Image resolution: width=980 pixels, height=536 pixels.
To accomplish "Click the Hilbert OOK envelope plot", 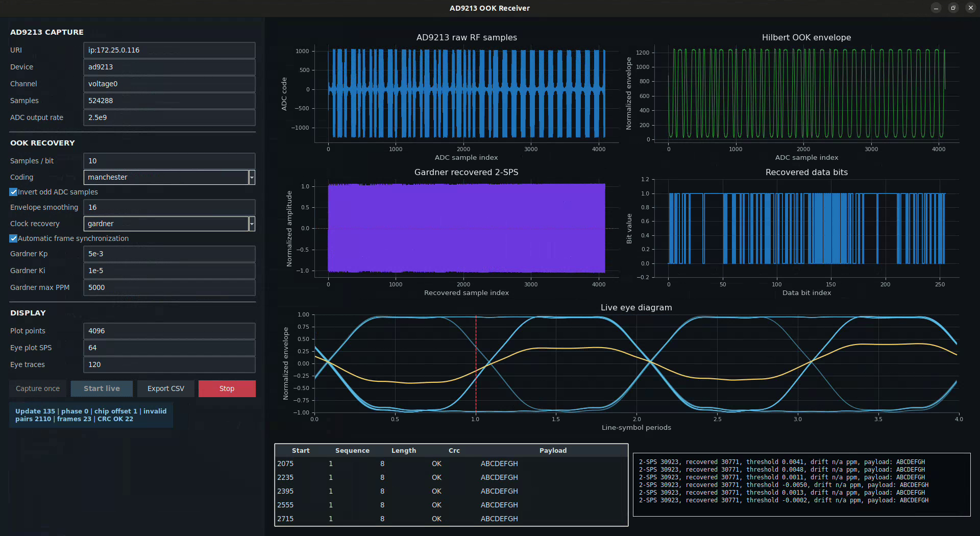I will (806, 93).
